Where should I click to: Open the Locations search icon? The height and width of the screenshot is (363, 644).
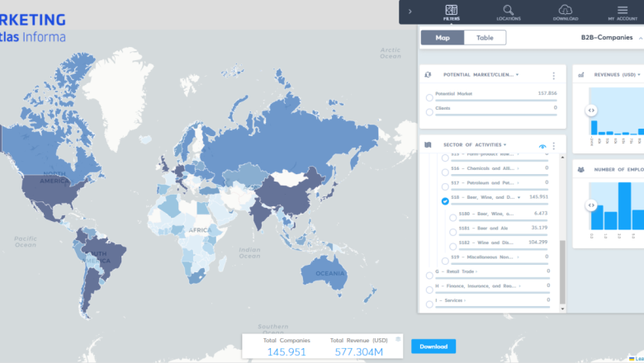(x=509, y=11)
